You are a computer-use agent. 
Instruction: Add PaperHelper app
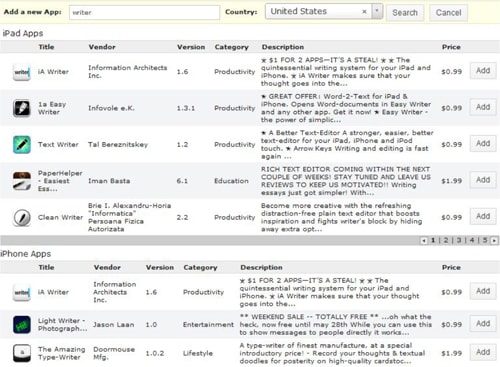pyautogui.click(x=483, y=180)
